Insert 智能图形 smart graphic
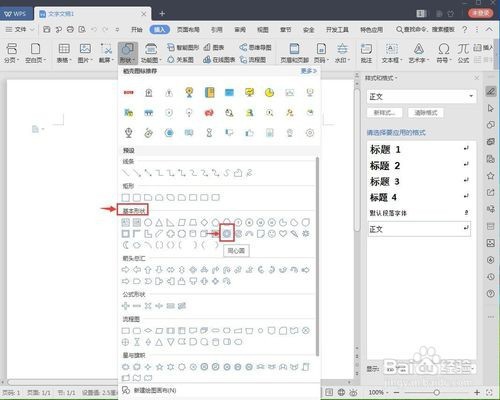This screenshot has width=500, height=400. point(182,47)
